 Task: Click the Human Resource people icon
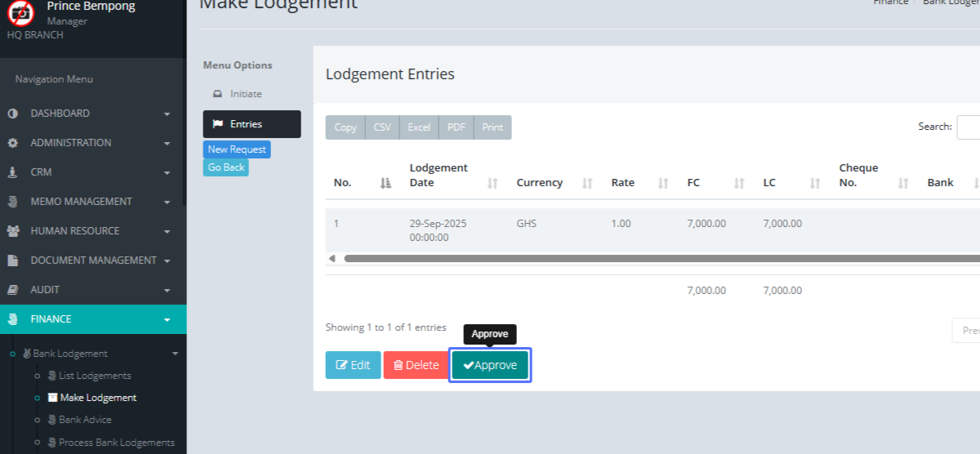(12, 231)
